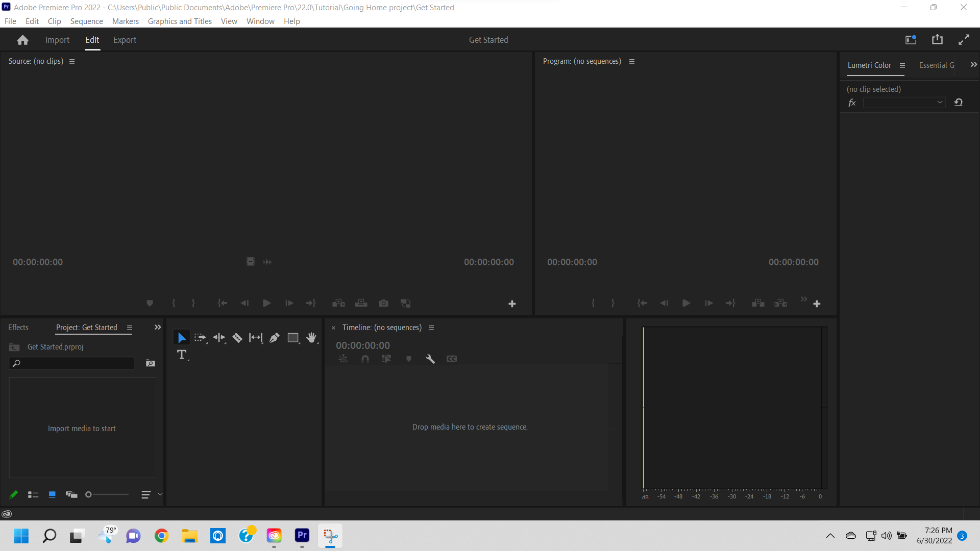Toggle Linked Selection in the timeline
980x551 pixels.
(344, 359)
